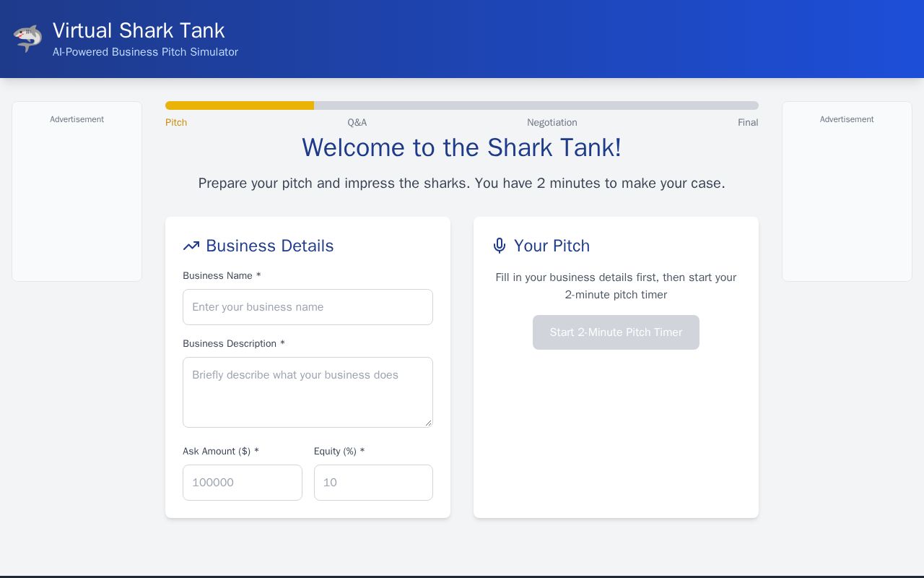Click the shark logo icon
Screen dimensions: 924x578
27,38
